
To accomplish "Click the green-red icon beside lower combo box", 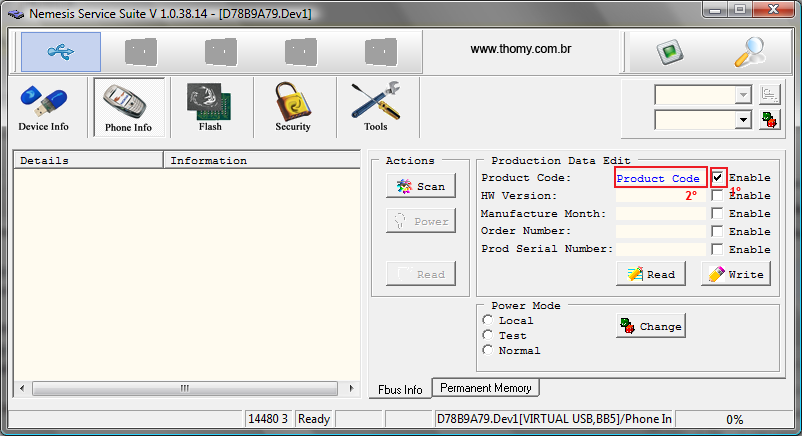I will (770, 120).
